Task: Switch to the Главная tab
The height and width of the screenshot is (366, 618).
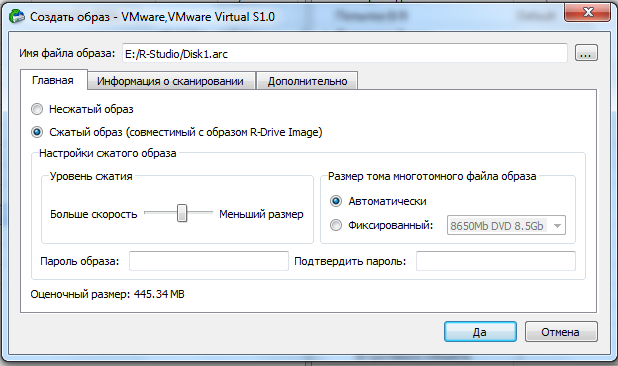Action: tap(53, 80)
